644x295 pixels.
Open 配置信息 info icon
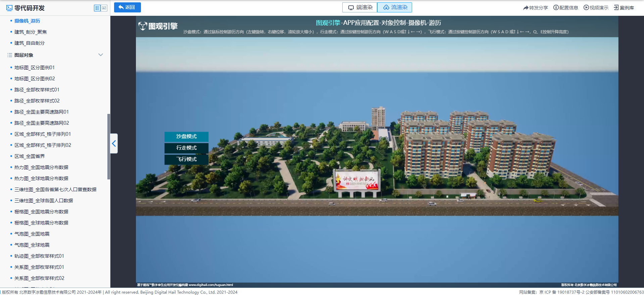[x=556, y=7]
